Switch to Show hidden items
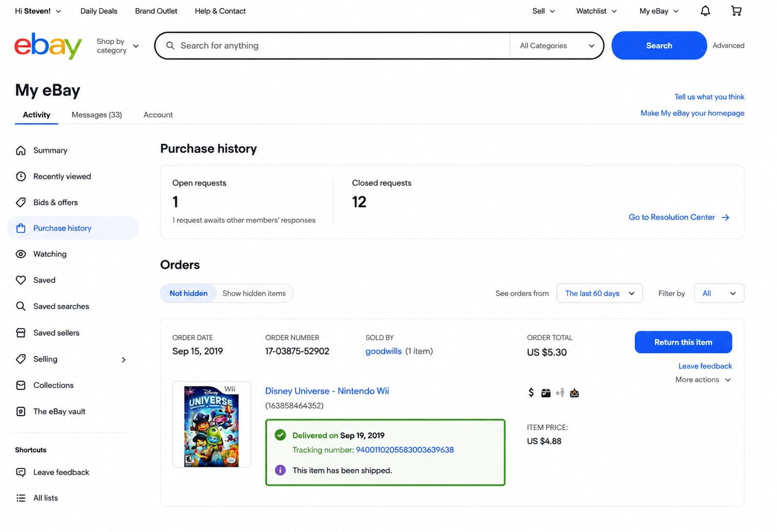Image resolution: width=777 pixels, height=532 pixels. pos(254,293)
